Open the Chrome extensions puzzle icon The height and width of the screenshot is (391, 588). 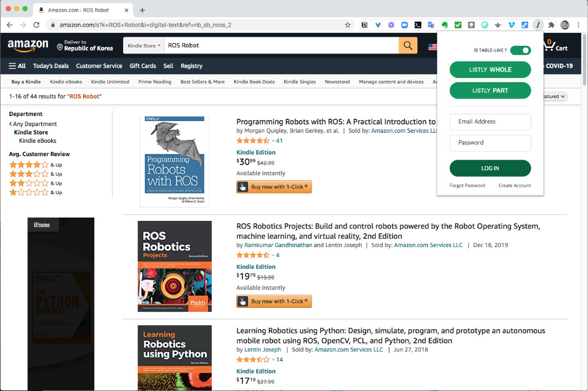551,25
